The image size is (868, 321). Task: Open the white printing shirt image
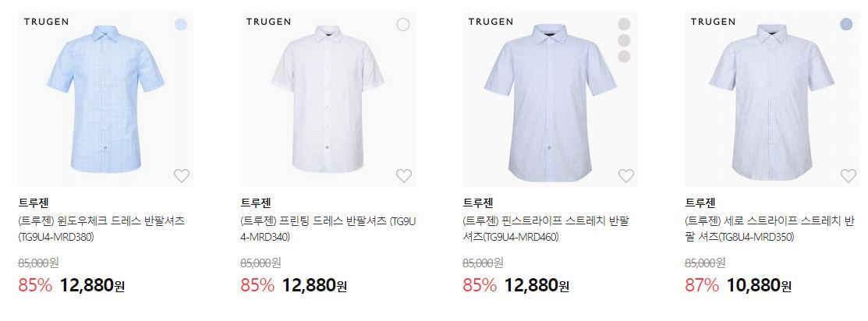tap(328, 99)
